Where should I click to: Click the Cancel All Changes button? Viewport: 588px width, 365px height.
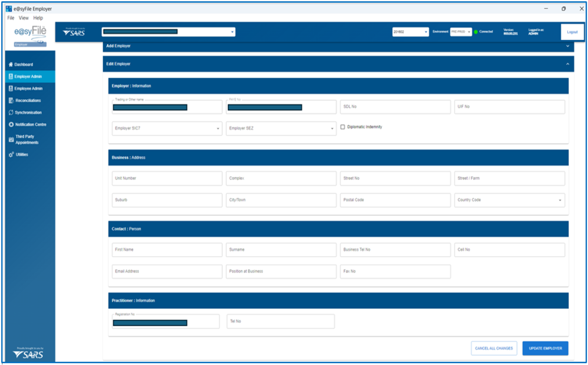[494, 348]
